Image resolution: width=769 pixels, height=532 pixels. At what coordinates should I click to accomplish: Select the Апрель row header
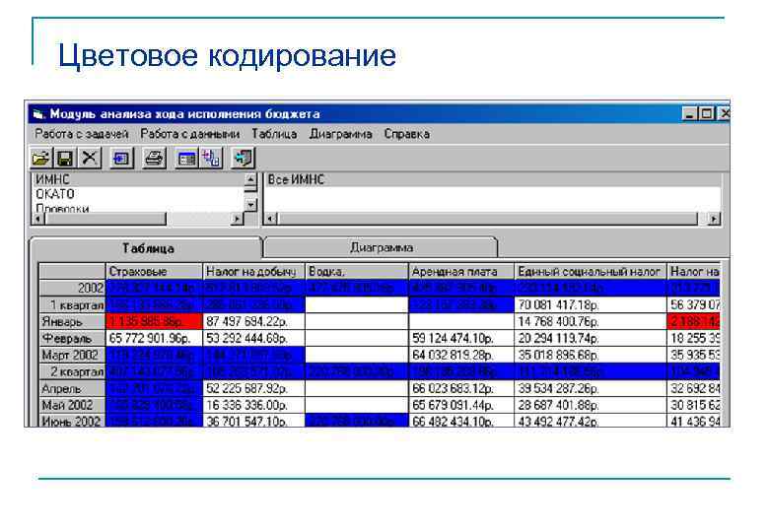pyautogui.click(x=72, y=388)
